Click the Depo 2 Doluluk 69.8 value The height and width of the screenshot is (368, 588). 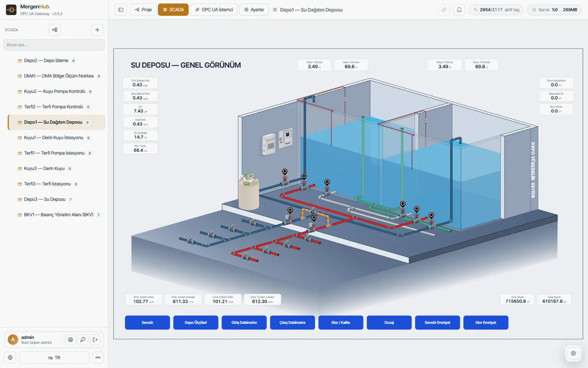481,65
